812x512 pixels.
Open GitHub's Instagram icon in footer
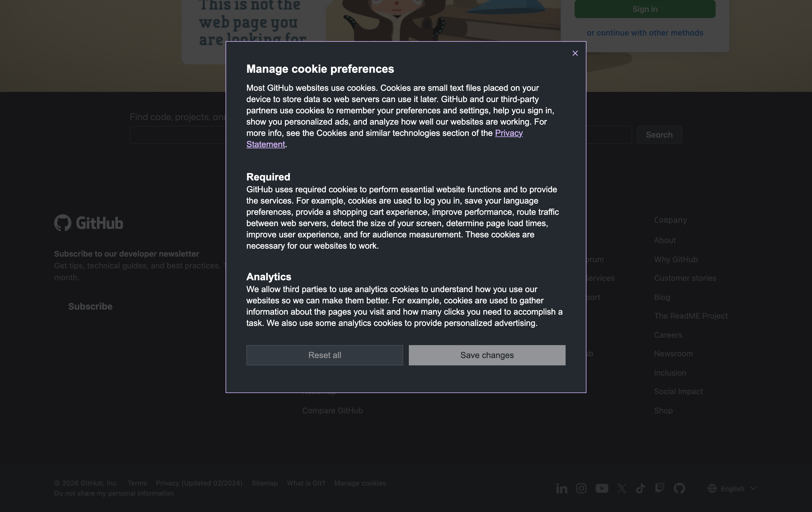[581, 488]
